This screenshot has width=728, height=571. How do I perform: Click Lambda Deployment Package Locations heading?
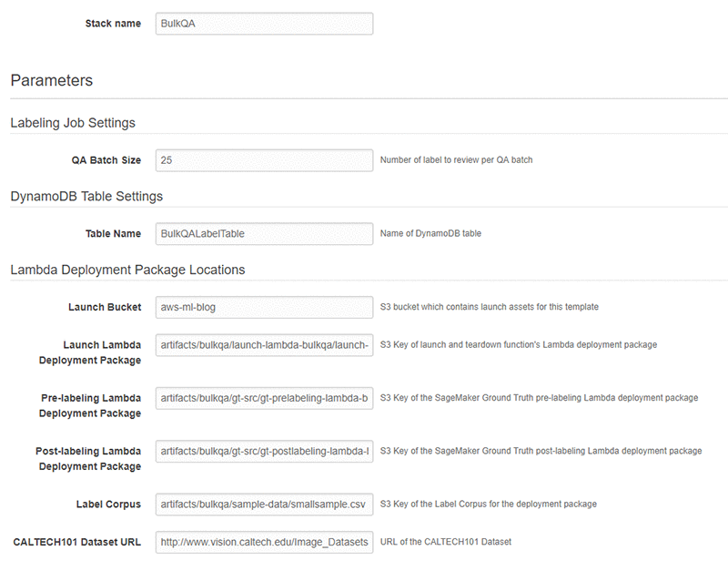(x=127, y=270)
